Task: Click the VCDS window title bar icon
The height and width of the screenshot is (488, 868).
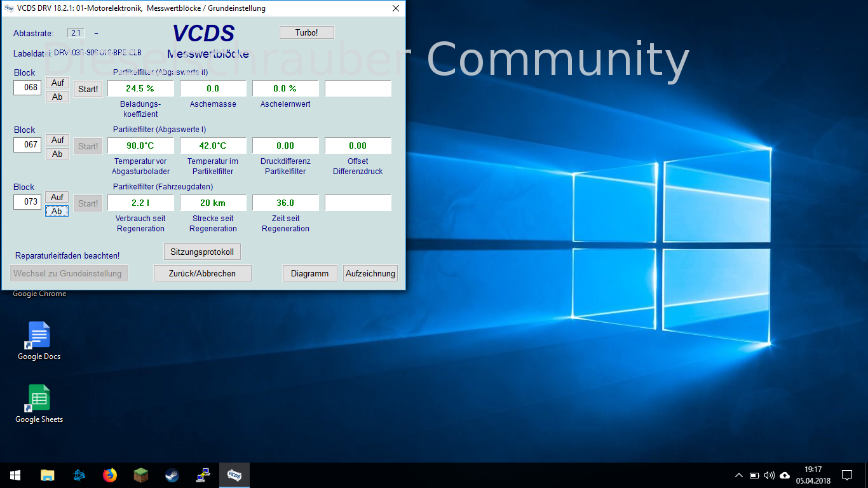Action: click(9, 8)
